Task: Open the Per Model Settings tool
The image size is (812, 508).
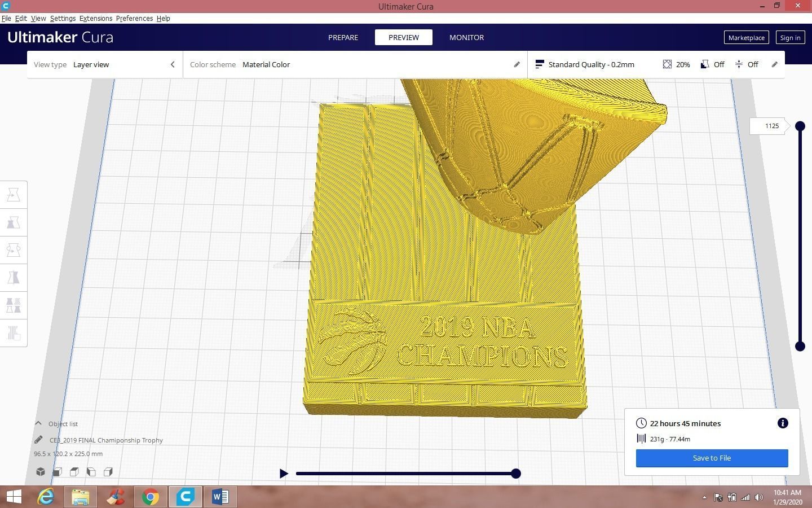Action: [x=14, y=305]
